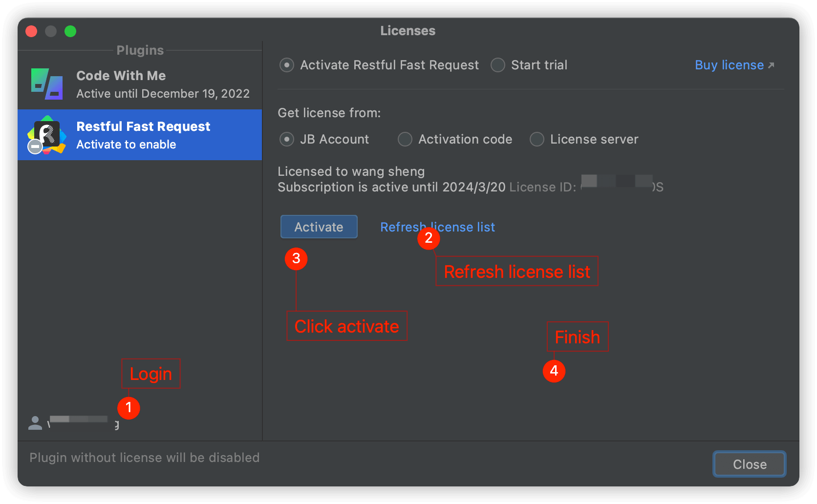Screen dimensions: 817x504
Task: Select the Restful Fast Request plugin entry
Action: pos(143,135)
